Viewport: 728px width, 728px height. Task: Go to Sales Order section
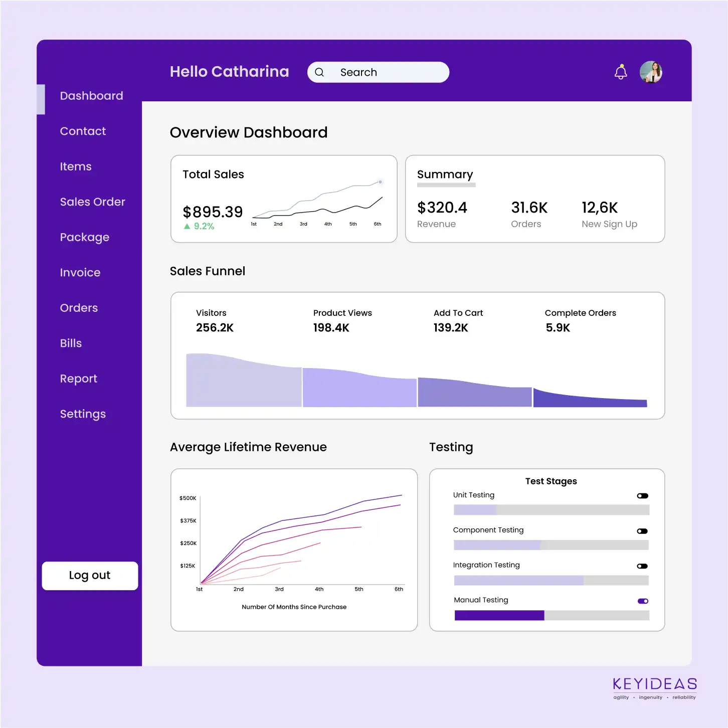92,202
